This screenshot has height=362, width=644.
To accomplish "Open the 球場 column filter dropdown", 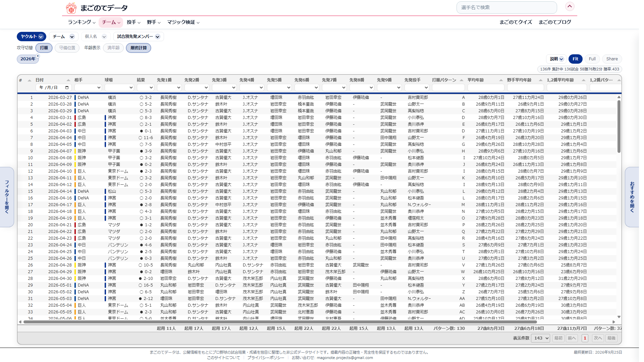I will 119,87.
